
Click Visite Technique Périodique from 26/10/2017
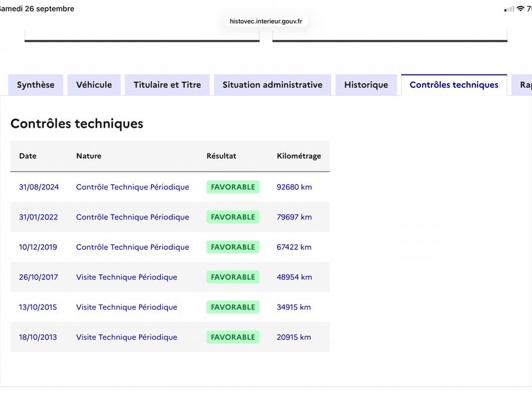pos(126,277)
